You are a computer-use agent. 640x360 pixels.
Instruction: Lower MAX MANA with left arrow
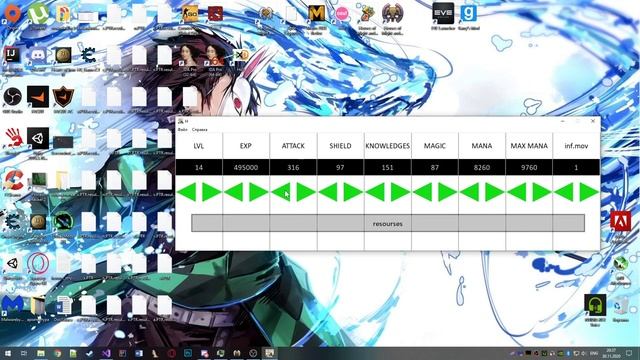[517, 192]
